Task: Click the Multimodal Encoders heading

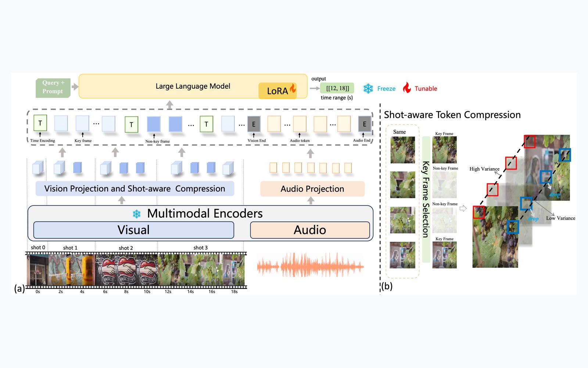Action: coord(205,213)
